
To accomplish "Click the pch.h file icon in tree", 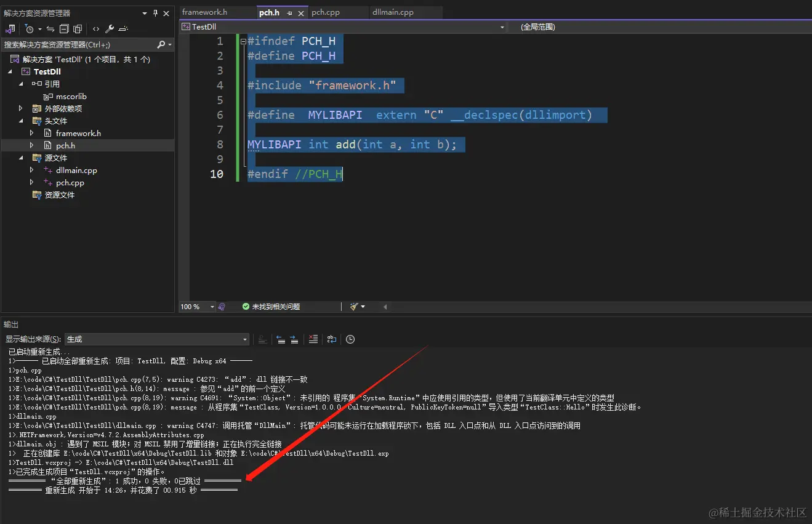I will click(x=48, y=145).
